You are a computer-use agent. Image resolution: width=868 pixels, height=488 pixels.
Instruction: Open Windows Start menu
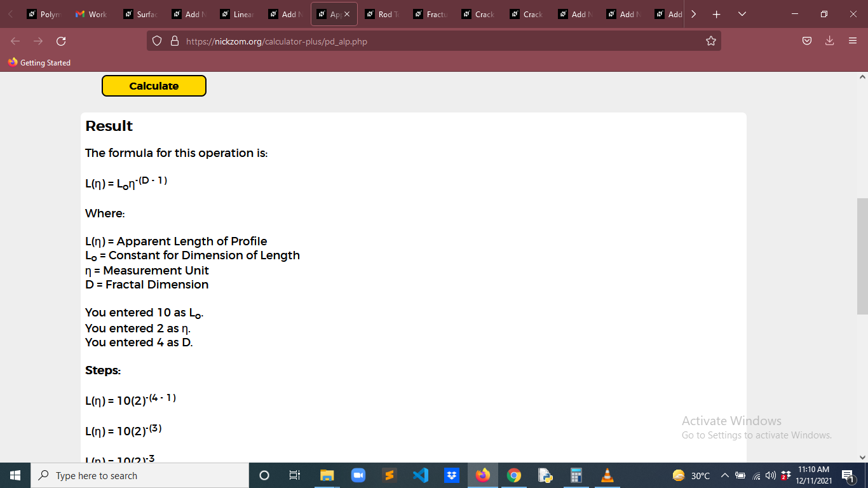15,475
